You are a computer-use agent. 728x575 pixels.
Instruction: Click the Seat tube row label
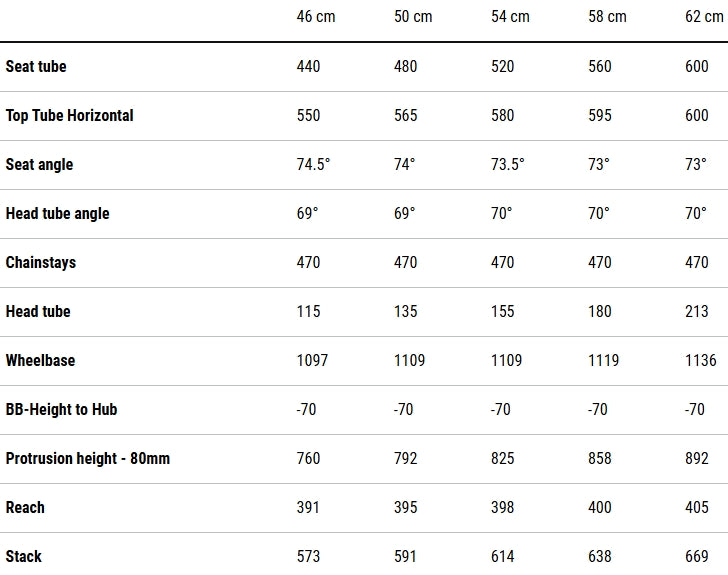click(36, 66)
